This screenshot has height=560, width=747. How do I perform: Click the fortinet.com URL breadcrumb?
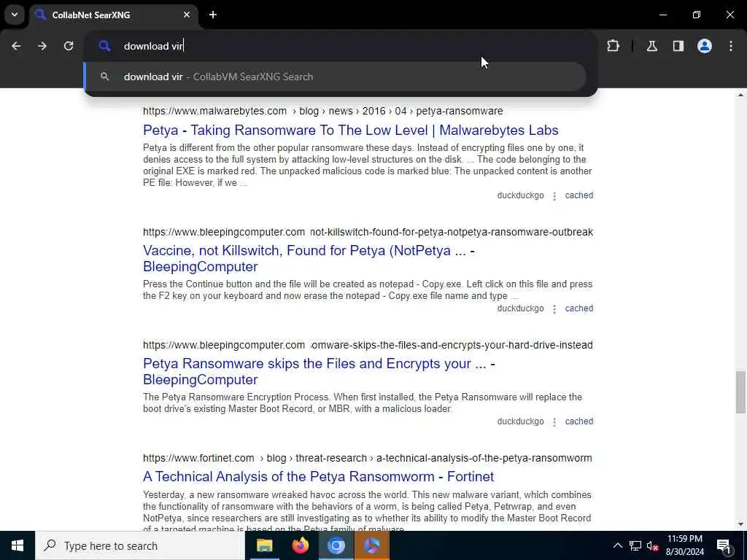point(368,458)
